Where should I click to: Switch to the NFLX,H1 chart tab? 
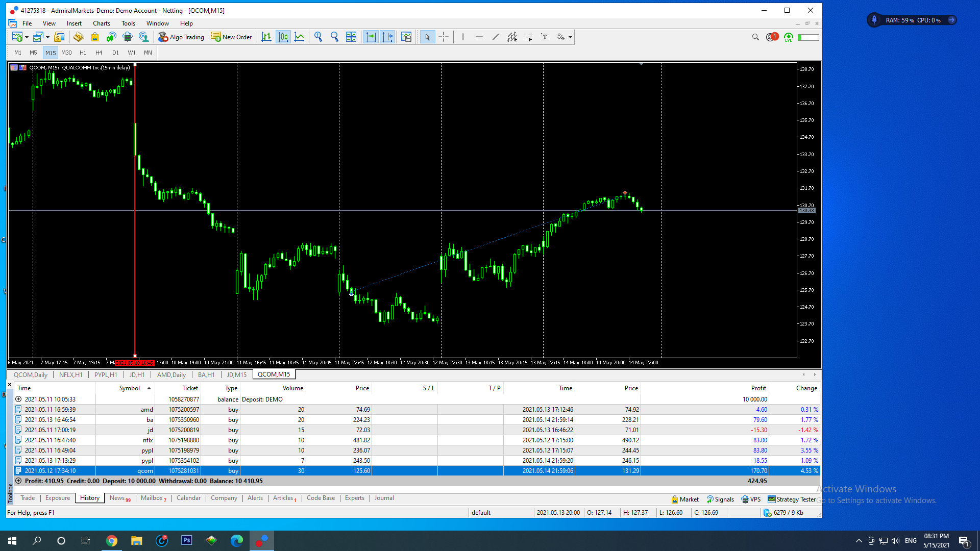pos(70,374)
